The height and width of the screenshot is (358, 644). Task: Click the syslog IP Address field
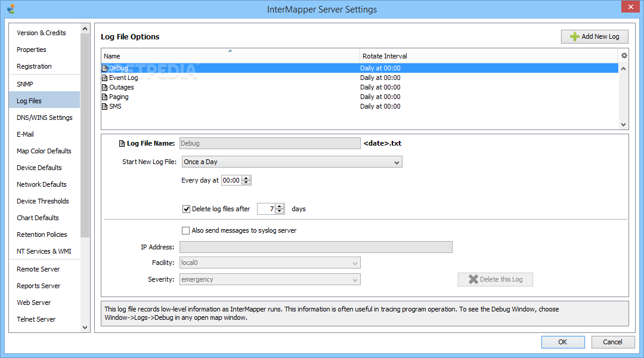point(316,247)
